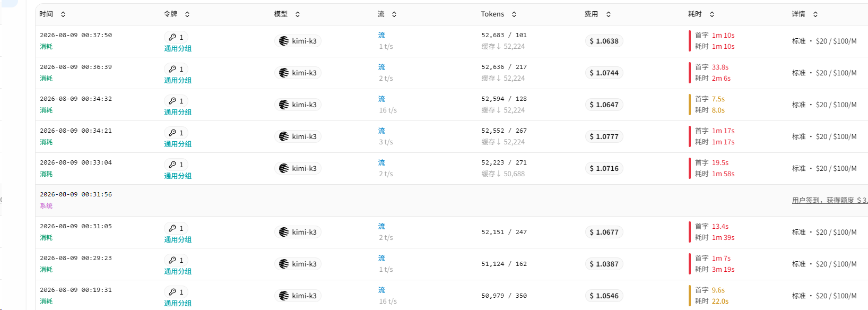Click 系统 type label in 00:31:56 row
This screenshot has width=868, height=310.
coord(46,206)
